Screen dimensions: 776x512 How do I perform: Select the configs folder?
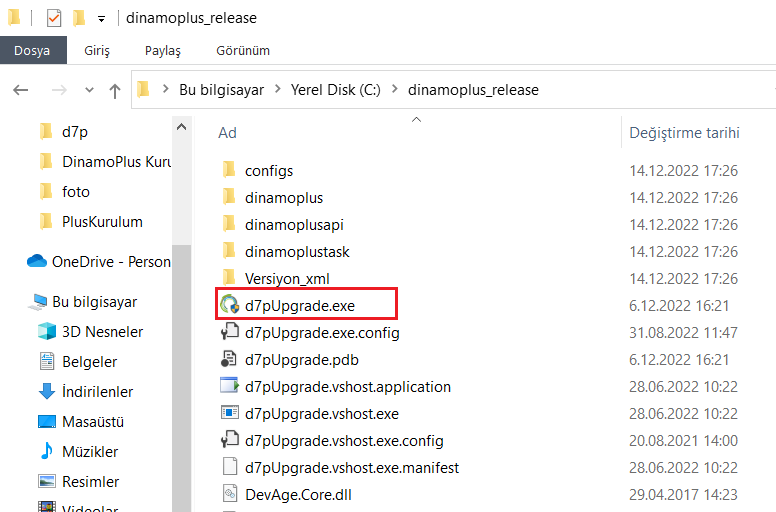(269, 171)
